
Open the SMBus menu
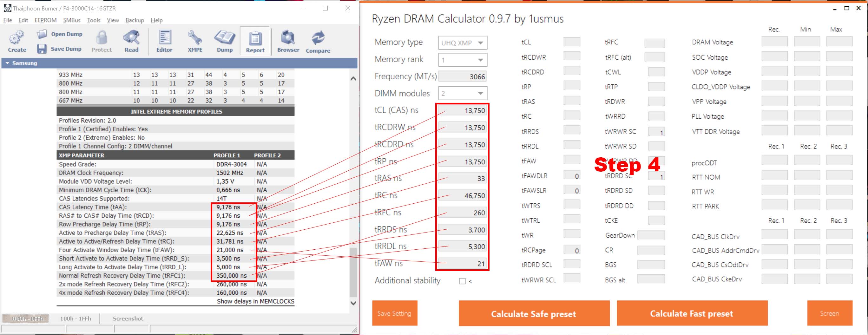click(x=72, y=20)
